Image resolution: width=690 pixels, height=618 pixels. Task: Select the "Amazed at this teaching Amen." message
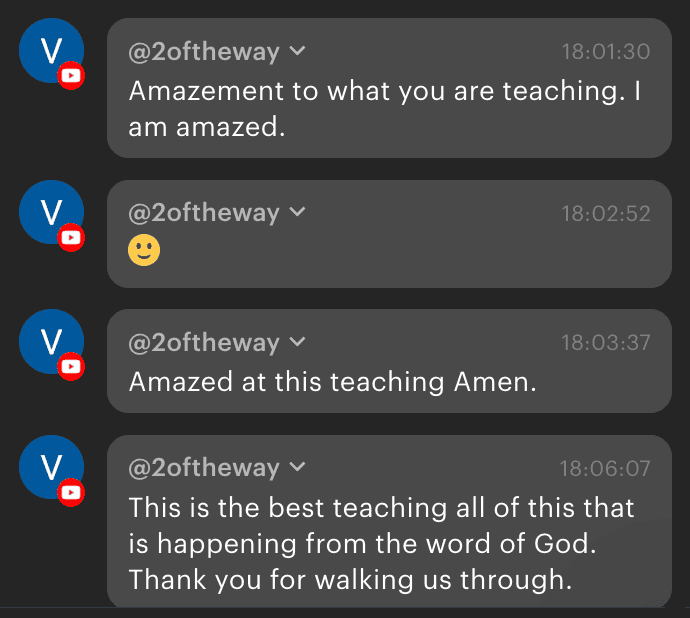tap(333, 381)
